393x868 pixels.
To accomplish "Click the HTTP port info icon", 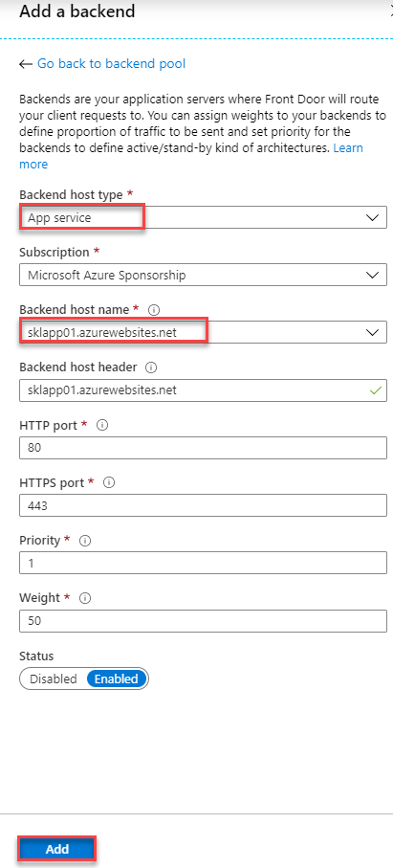I will [101, 425].
